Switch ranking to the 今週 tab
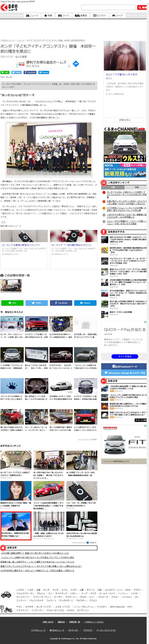 (113, 187)
